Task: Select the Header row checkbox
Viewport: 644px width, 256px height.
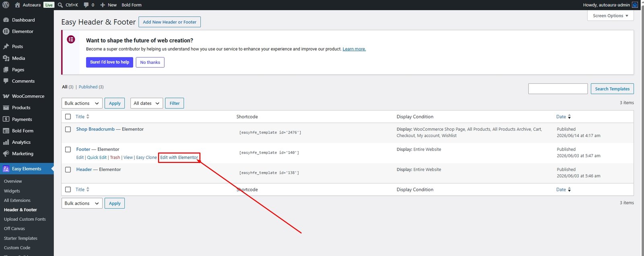Action: (x=68, y=170)
